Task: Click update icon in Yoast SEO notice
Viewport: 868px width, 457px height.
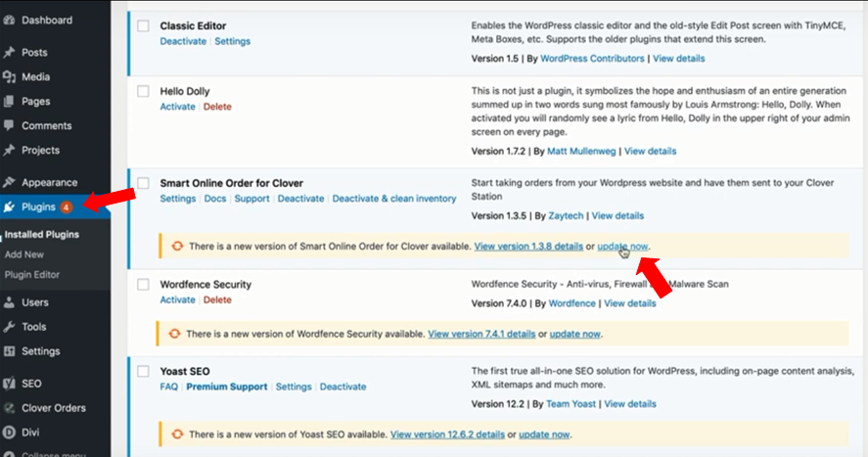Action: 177,434
